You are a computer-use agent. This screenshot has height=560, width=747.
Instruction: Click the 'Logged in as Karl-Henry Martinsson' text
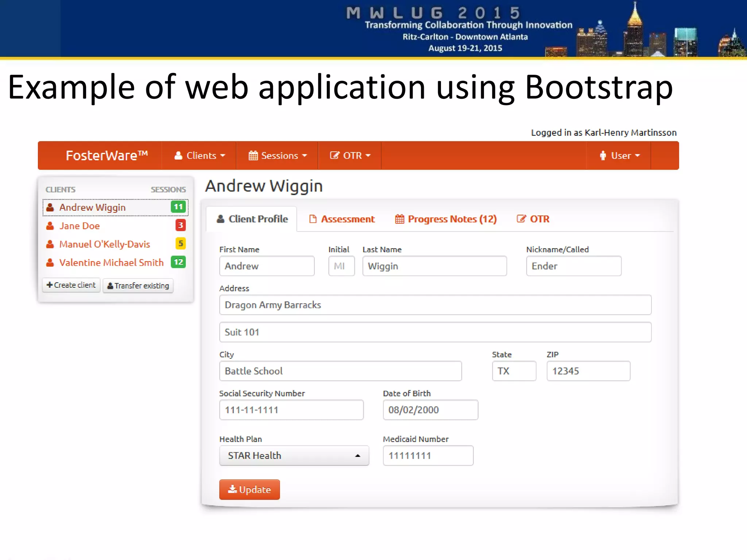604,133
